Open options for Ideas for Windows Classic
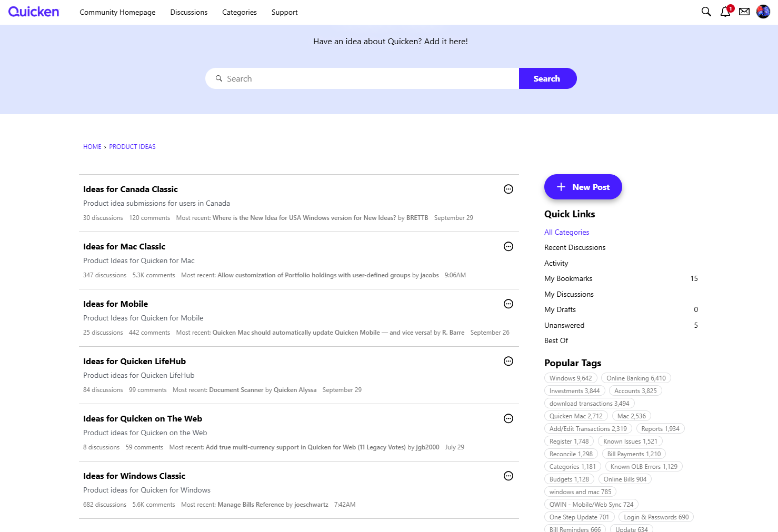The image size is (778, 532). [x=508, y=476]
